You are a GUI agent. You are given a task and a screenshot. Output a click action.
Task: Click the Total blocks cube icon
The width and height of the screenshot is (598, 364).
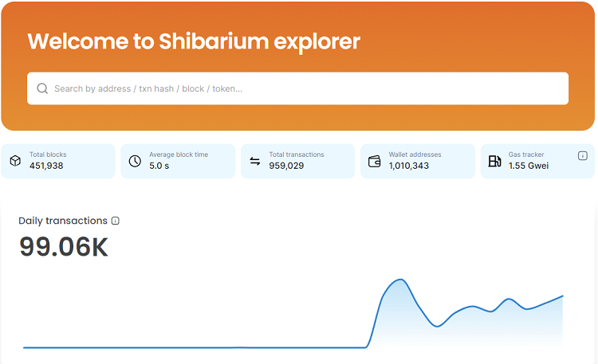tap(15, 161)
